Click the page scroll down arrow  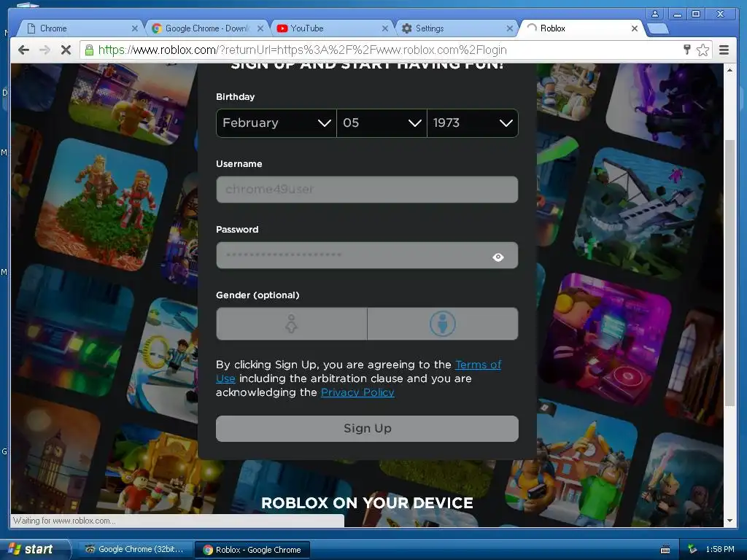(x=729, y=521)
